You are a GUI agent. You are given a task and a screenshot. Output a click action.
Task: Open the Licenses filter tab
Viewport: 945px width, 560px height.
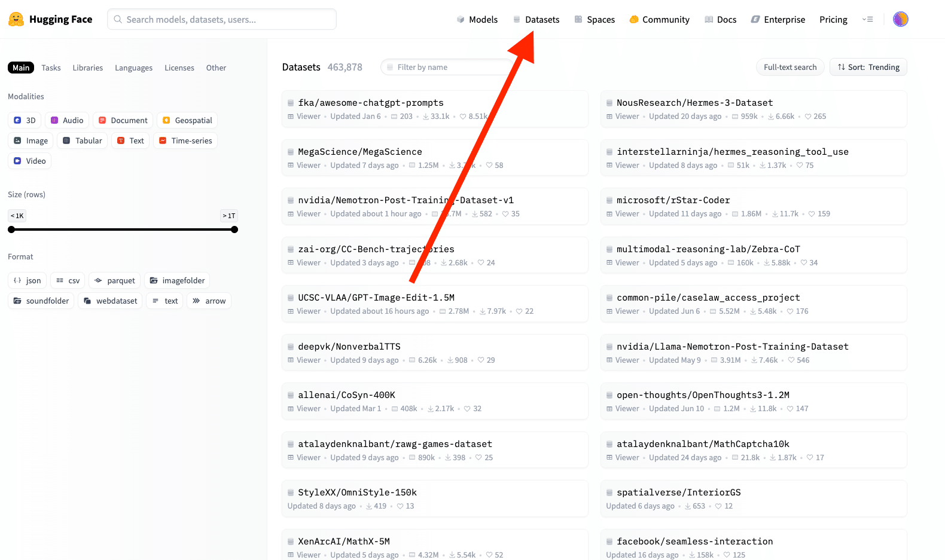pos(179,68)
